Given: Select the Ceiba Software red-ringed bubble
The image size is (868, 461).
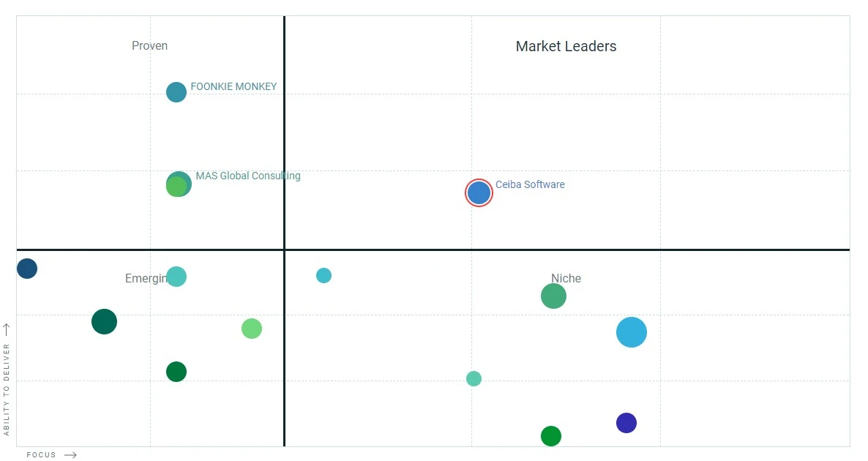Looking at the screenshot, I should click(x=479, y=192).
